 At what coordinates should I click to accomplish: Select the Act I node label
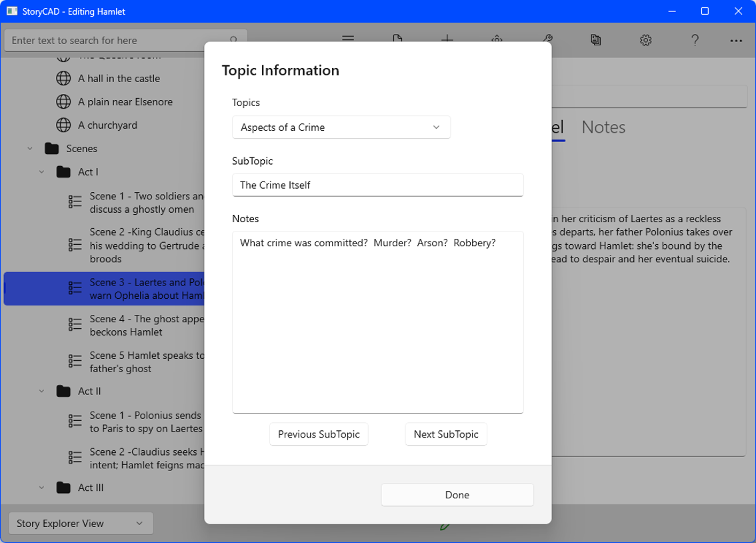point(88,171)
